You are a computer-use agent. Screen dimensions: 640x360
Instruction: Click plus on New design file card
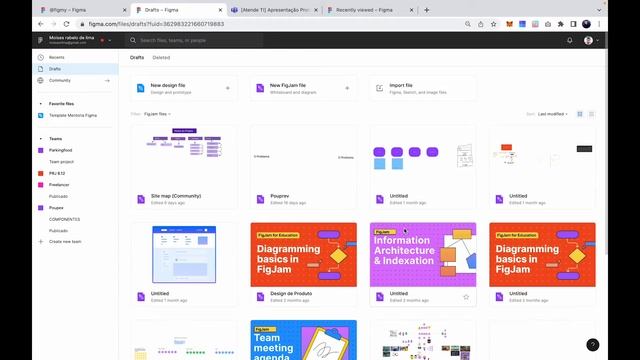click(x=228, y=88)
